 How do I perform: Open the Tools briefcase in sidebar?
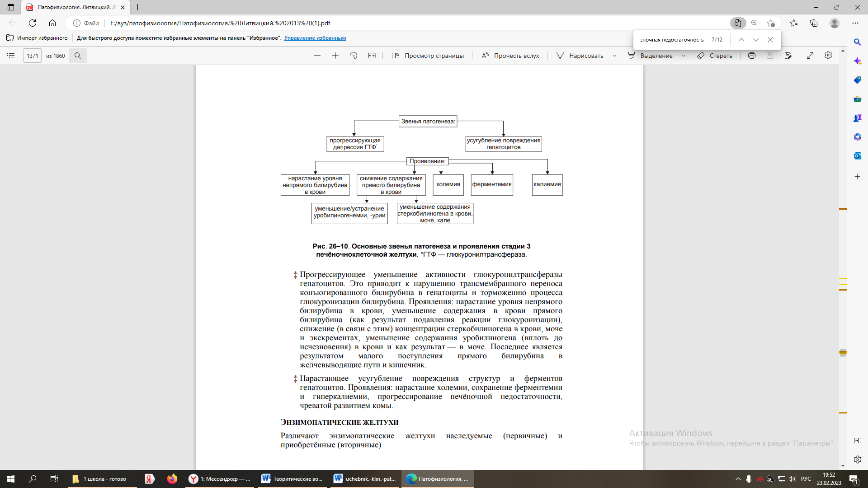(x=857, y=99)
